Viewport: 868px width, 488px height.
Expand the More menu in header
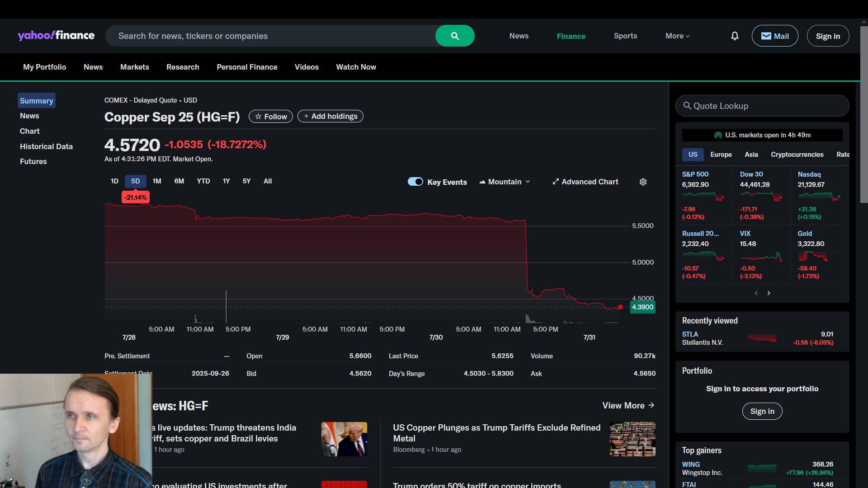tap(677, 36)
